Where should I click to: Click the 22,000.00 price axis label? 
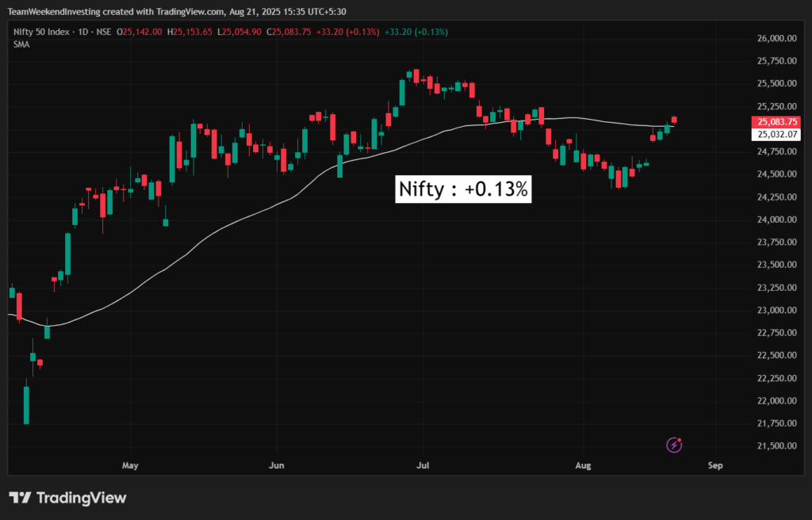coord(777,401)
